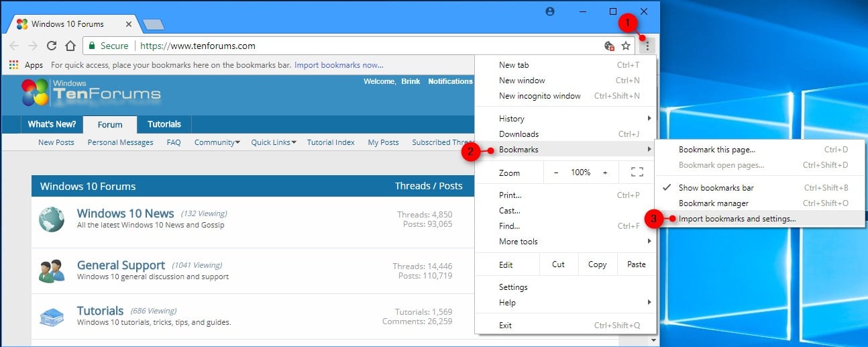This screenshot has width=868, height=347.
Task: Open the Bookmarks submenu
Action: tap(565, 150)
